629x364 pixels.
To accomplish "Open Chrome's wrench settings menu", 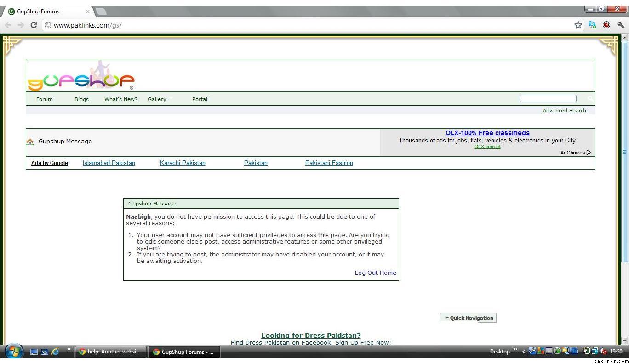I will (621, 25).
